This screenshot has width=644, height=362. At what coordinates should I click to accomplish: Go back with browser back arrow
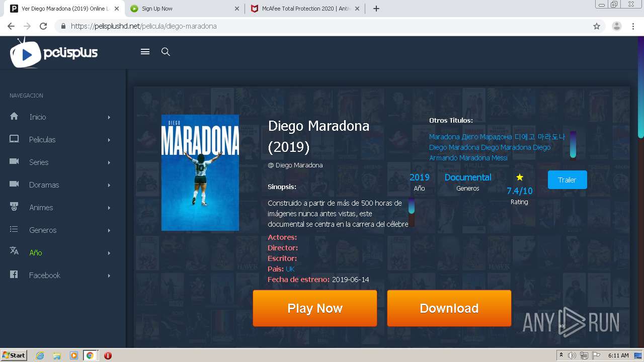click(x=11, y=26)
